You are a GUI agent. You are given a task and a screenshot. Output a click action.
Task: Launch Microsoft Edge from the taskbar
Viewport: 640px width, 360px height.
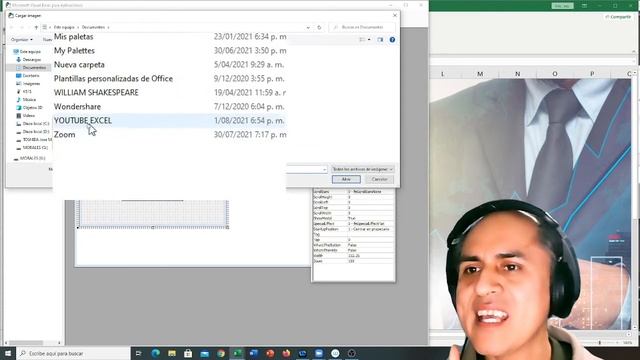pyautogui.click(x=156, y=353)
